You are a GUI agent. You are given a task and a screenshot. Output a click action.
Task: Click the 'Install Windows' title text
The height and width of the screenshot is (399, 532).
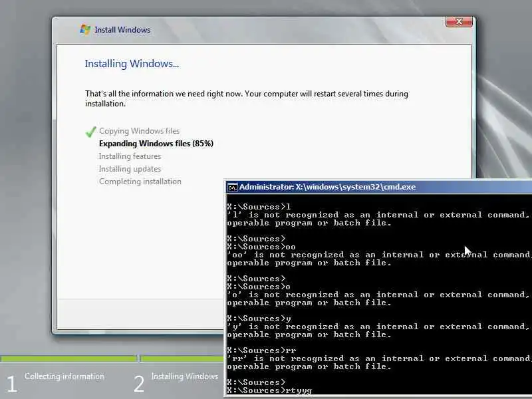point(122,30)
